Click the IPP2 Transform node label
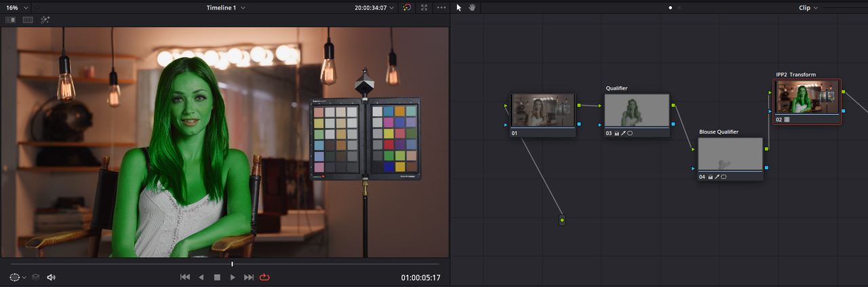 point(796,75)
